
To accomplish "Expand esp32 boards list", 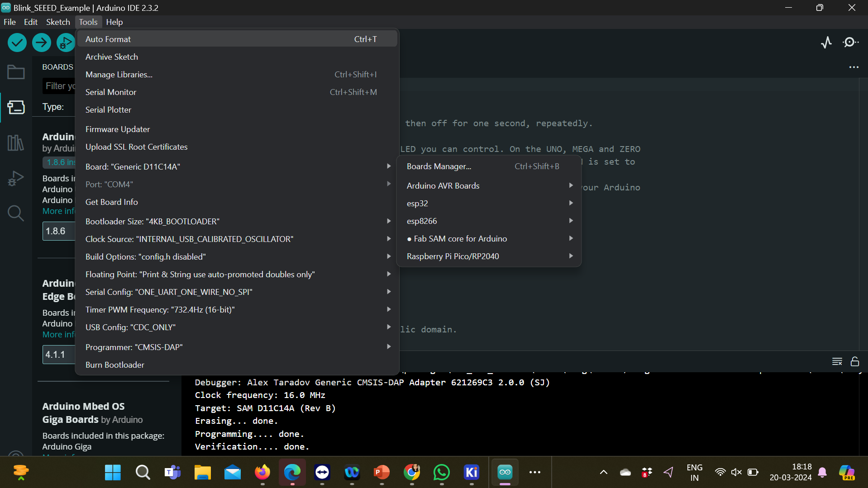I will [489, 203].
